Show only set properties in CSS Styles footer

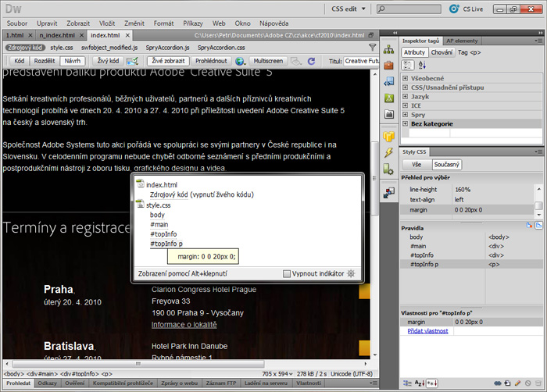(x=432, y=383)
